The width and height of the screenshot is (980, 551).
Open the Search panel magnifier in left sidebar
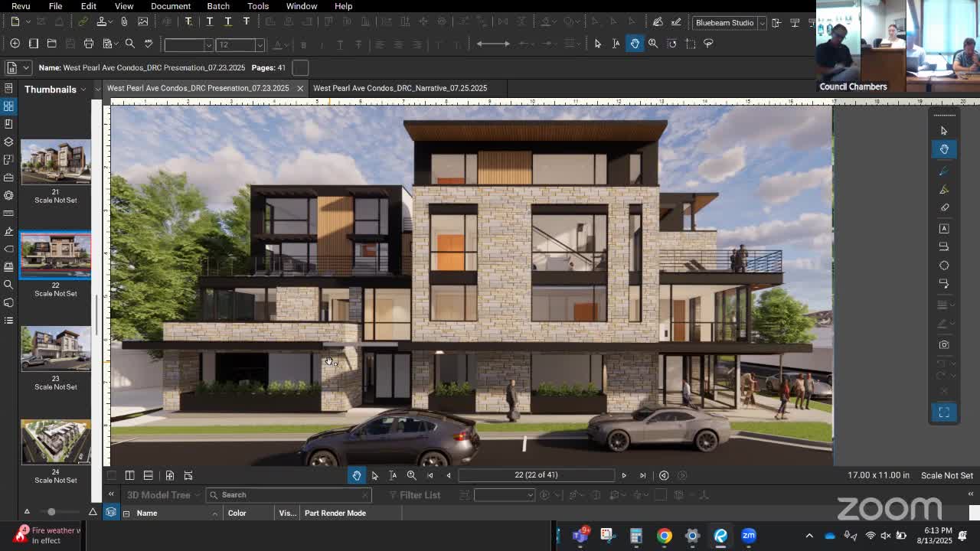[x=8, y=285]
